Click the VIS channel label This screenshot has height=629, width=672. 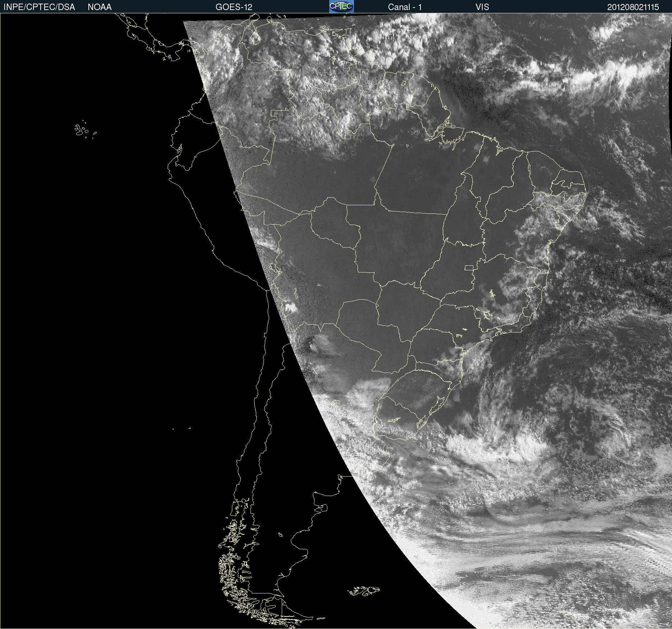[482, 7]
